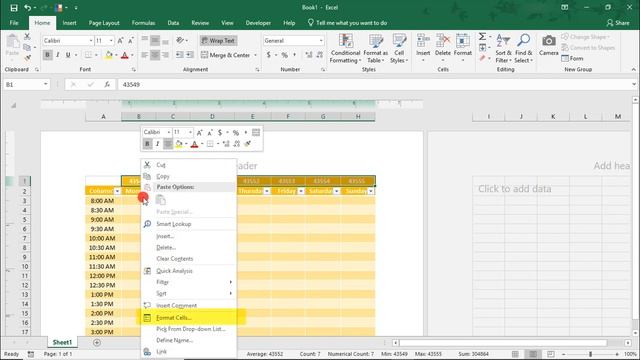Click the column A header
The width and height of the screenshot is (640, 360).
(103, 117)
